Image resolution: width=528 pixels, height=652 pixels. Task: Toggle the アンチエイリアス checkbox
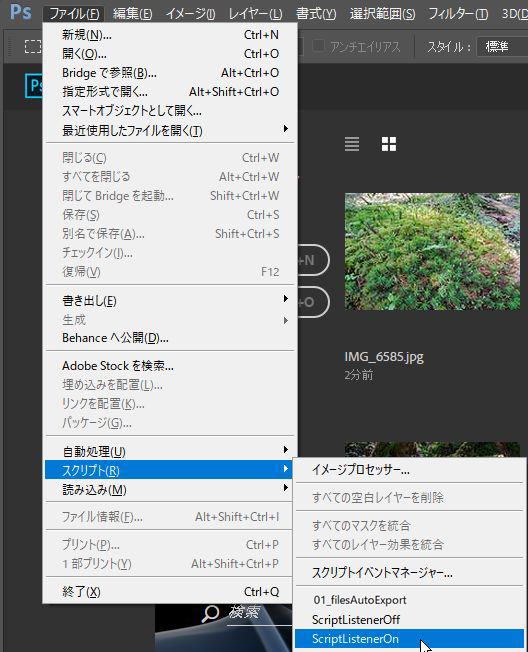coord(318,45)
